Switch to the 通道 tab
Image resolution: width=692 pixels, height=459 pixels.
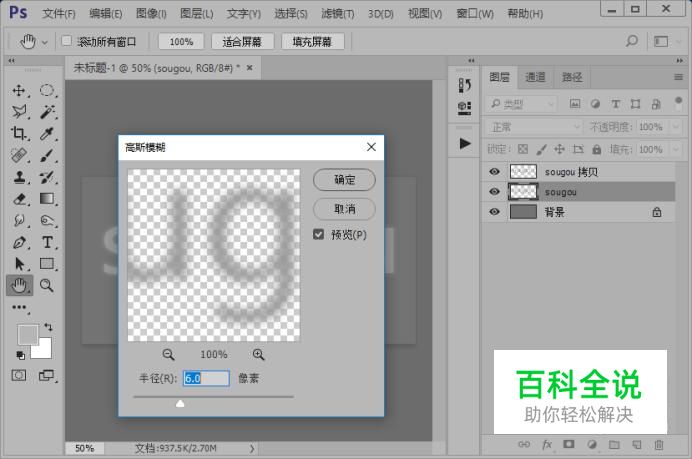point(535,78)
